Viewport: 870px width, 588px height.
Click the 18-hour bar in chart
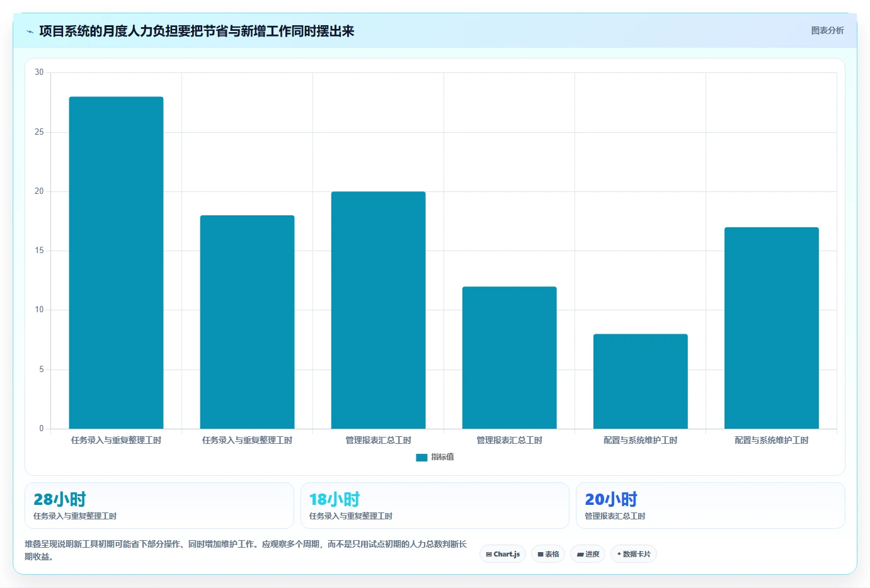tap(247, 322)
